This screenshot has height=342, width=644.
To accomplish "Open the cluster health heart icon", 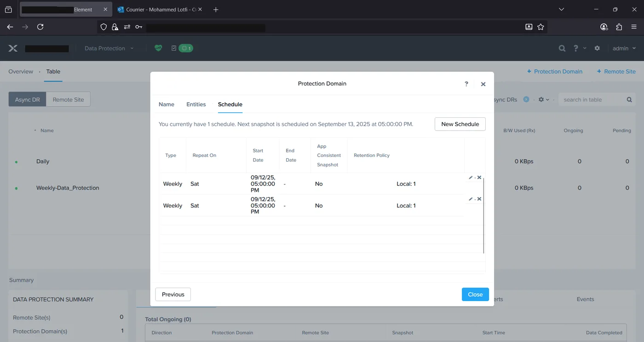I will pos(158,48).
